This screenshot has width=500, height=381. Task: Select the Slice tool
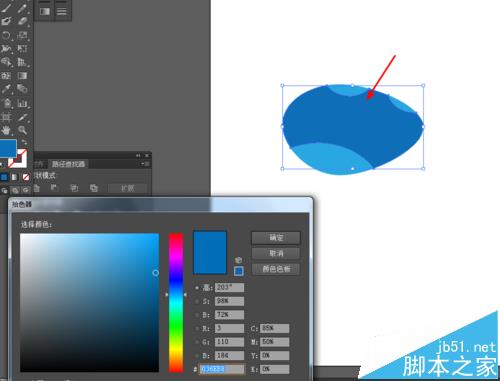click(22, 117)
